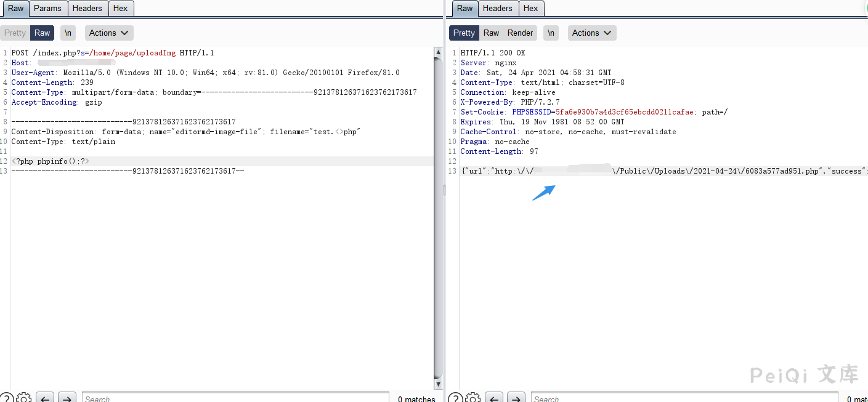Open the request Hex tab
Screen dimensions: 868x402
[121, 8]
